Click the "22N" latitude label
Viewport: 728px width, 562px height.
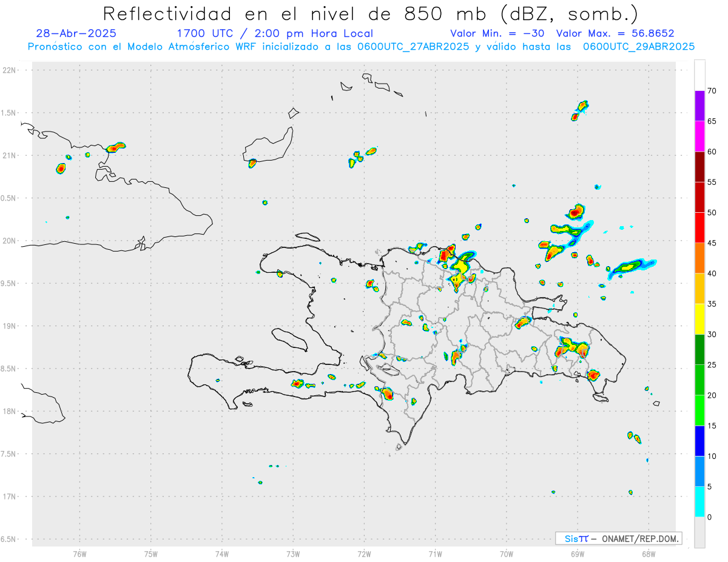10,70
